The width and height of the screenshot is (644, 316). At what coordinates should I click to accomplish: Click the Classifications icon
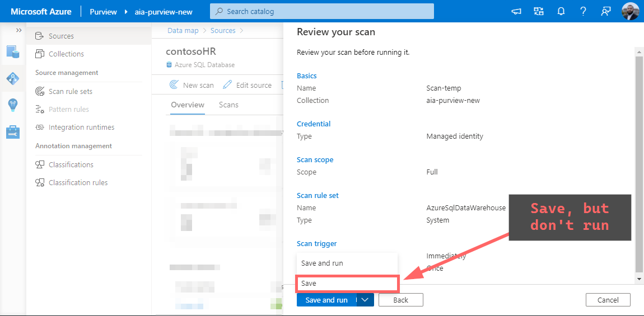click(40, 164)
